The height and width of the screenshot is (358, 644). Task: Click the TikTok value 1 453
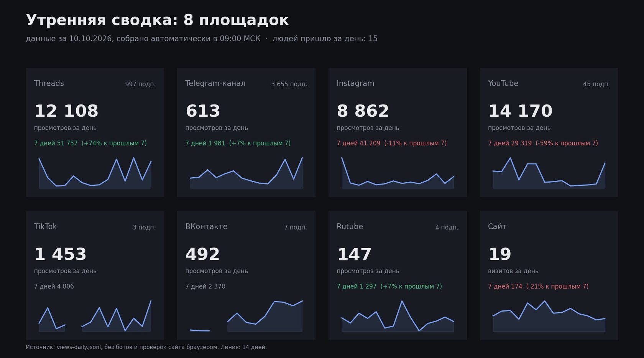click(60, 254)
